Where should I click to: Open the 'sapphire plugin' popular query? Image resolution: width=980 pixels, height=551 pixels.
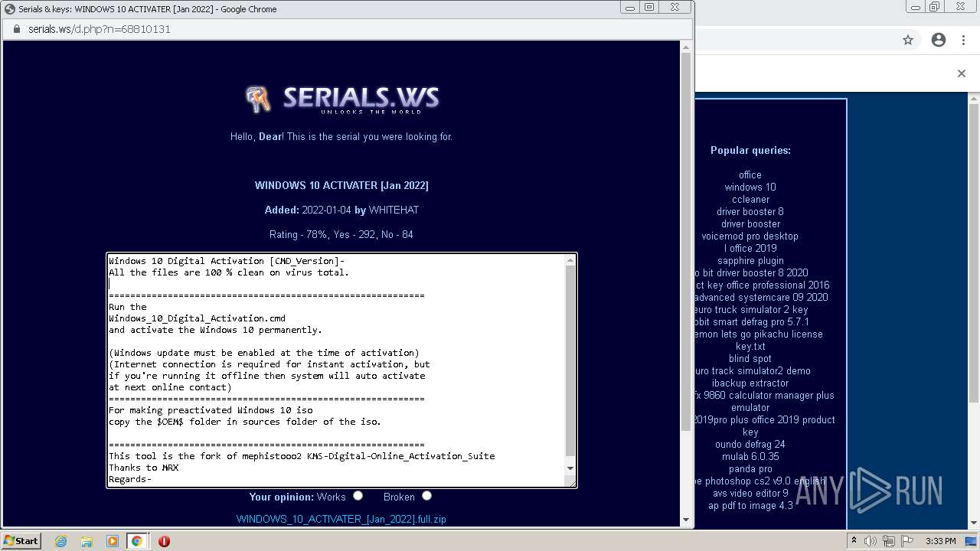click(750, 260)
